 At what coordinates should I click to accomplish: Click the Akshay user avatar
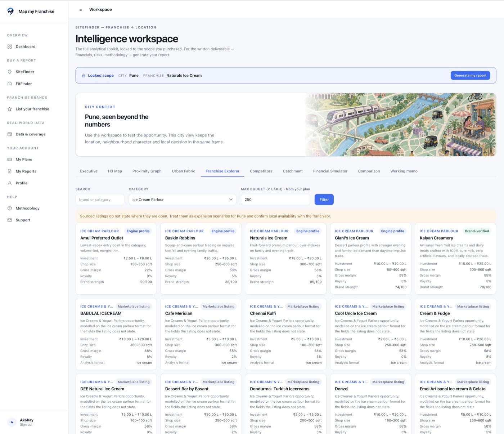pos(12,422)
